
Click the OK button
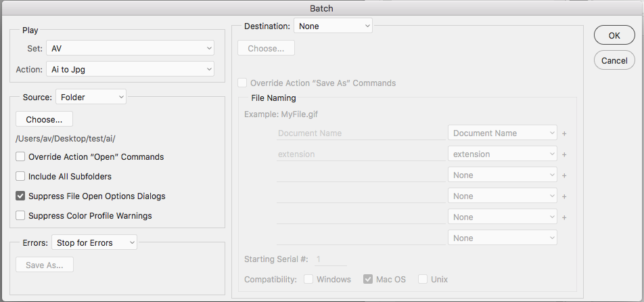(x=614, y=36)
